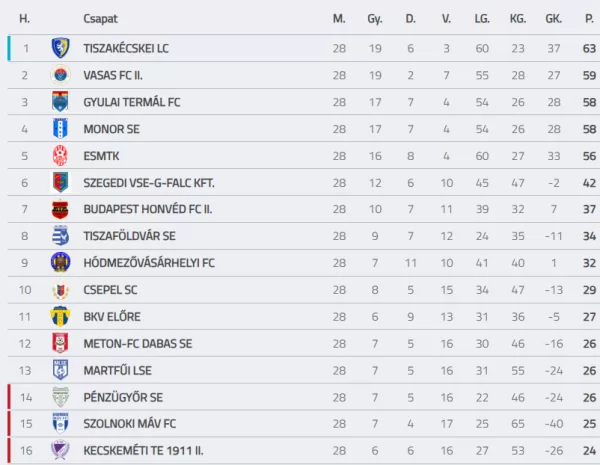Click the ESMTK red club emblem
Image resolution: width=600 pixels, height=465 pixels.
point(60,156)
